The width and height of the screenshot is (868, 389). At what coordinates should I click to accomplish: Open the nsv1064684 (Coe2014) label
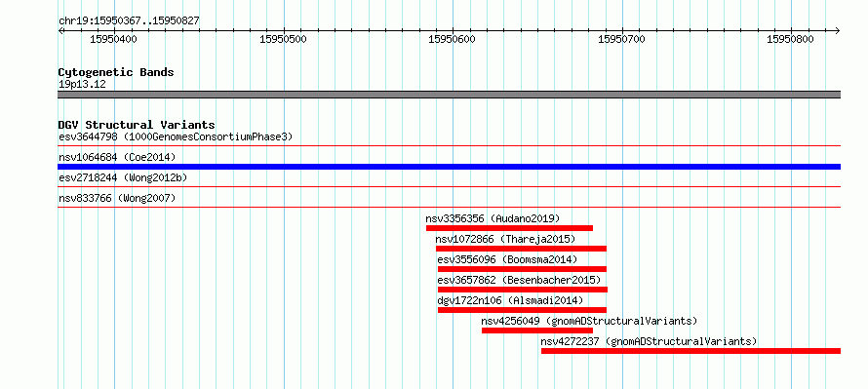(117, 157)
